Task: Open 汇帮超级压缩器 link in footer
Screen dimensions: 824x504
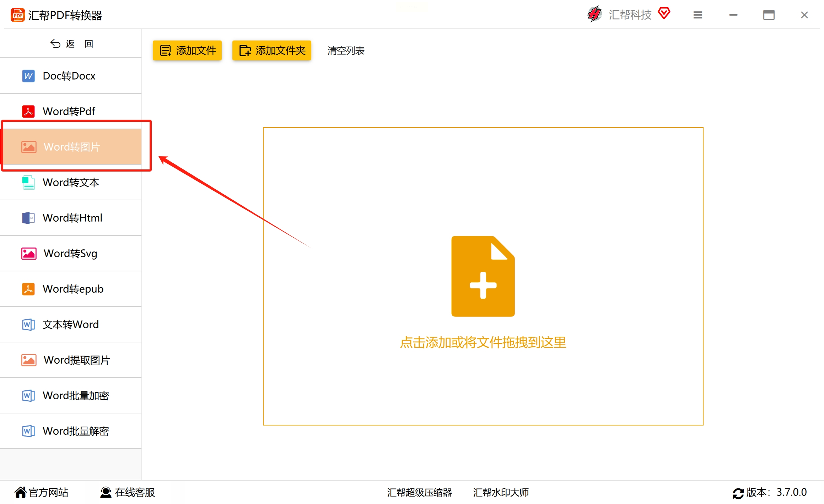Action: point(419,492)
